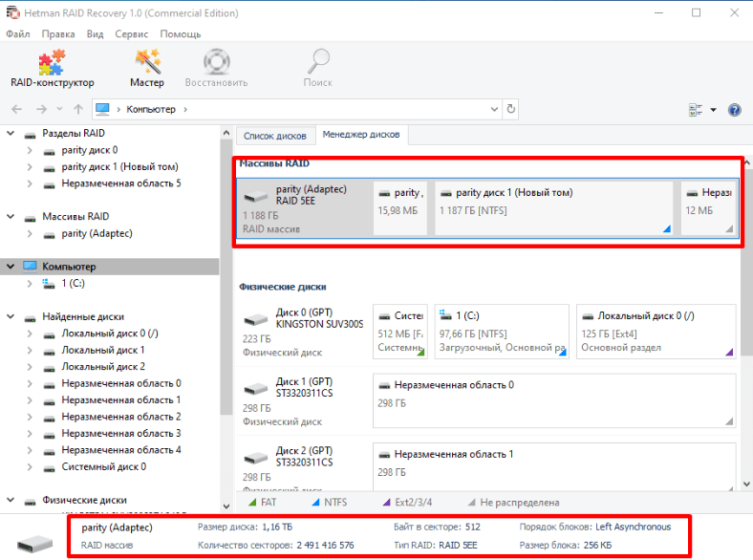This screenshot has width=753, height=560.
Task: Click the Размер блока 256 КБ value
Action: (598, 545)
